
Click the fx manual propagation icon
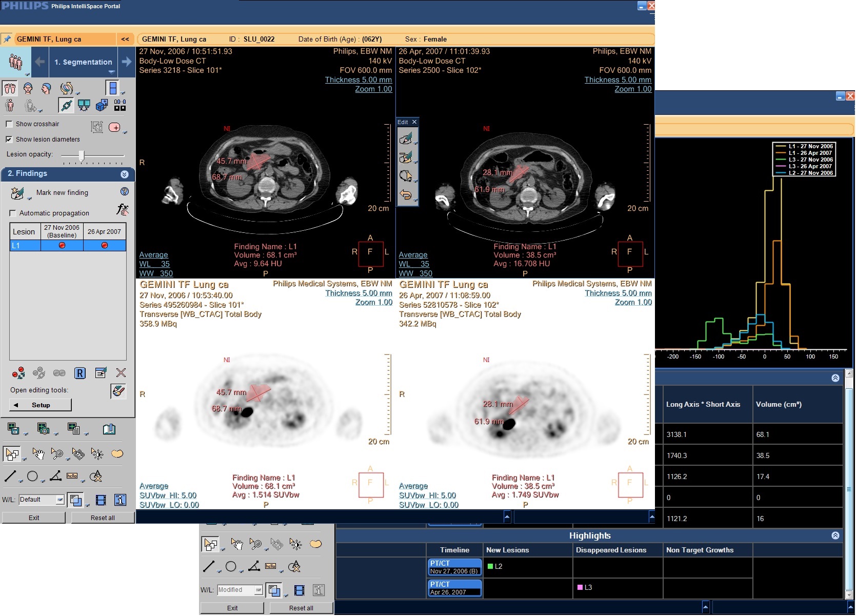(122, 209)
